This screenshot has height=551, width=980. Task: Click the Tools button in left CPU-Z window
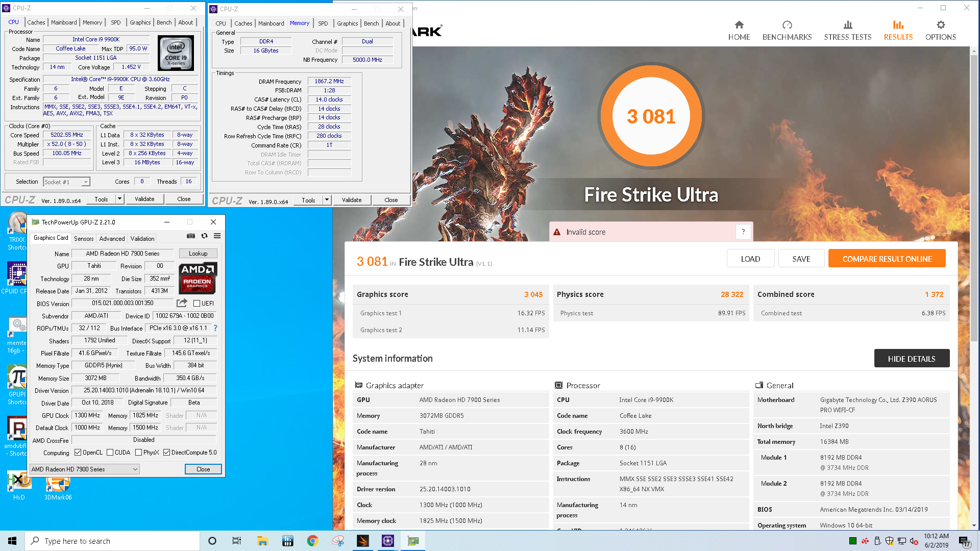[x=101, y=199]
